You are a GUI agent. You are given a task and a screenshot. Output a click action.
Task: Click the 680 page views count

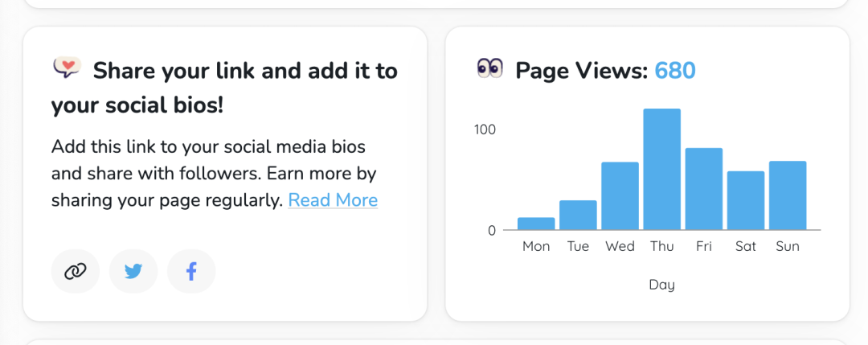tap(675, 71)
